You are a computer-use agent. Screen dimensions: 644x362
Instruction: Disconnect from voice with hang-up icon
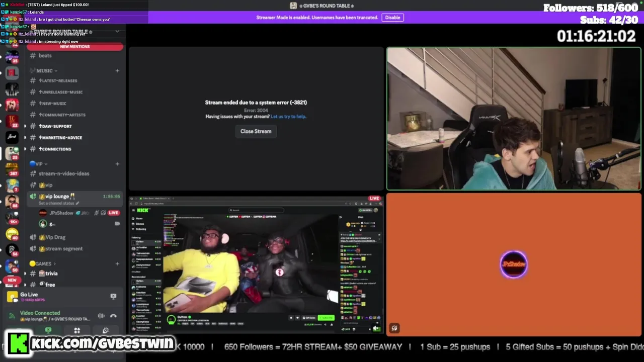(x=113, y=316)
